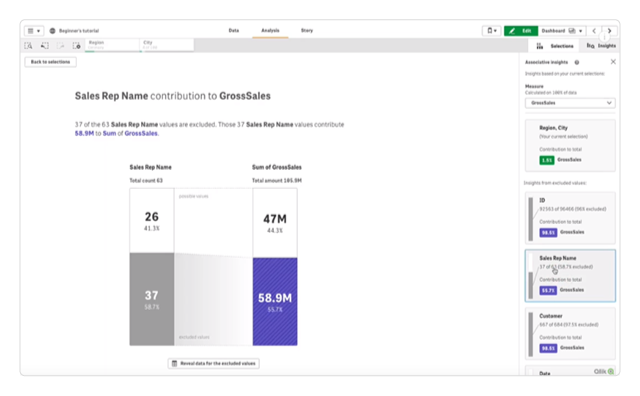Step back in selections

pos(44,46)
